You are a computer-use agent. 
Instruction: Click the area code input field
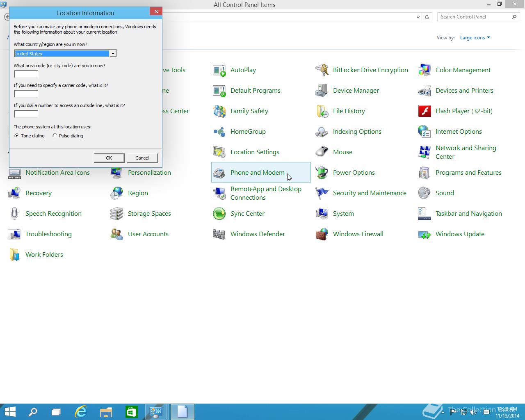[x=26, y=74]
